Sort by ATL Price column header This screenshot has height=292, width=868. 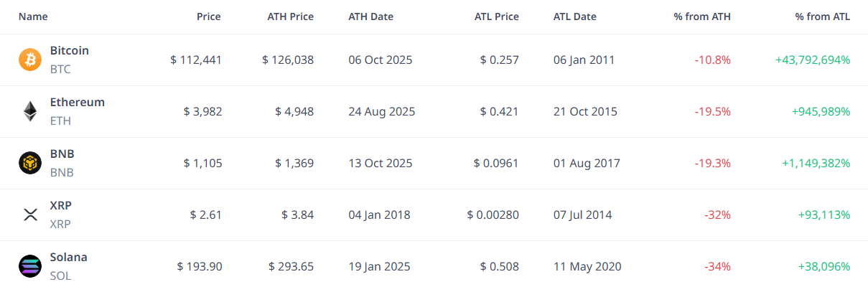click(496, 17)
